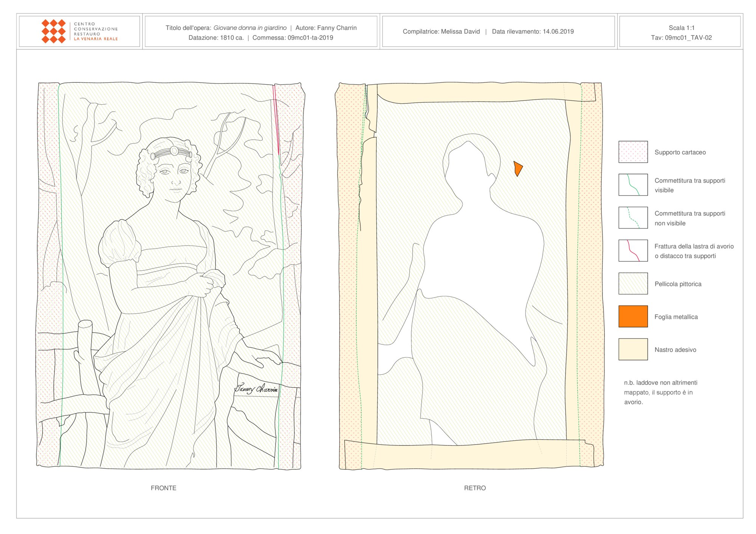Image resolution: width=756 pixels, height=534 pixels.
Task: Click the n.b. note about avorio support
Action: click(x=660, y=392)
